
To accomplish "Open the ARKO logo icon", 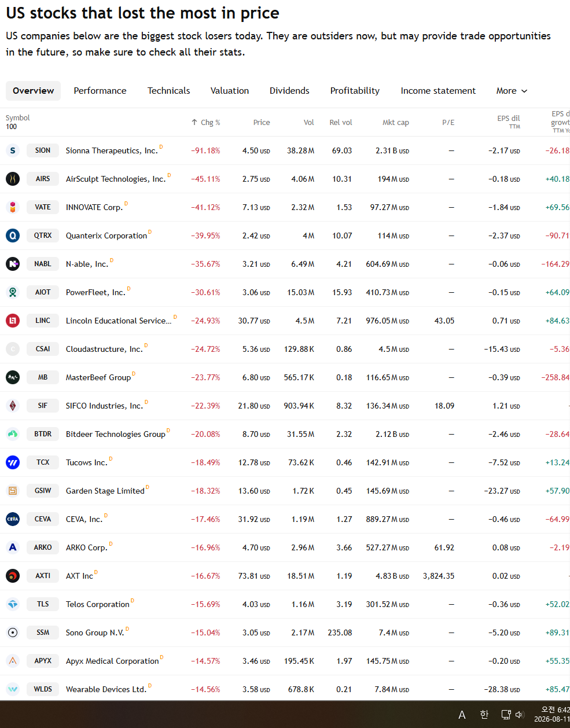I will 13,547.
